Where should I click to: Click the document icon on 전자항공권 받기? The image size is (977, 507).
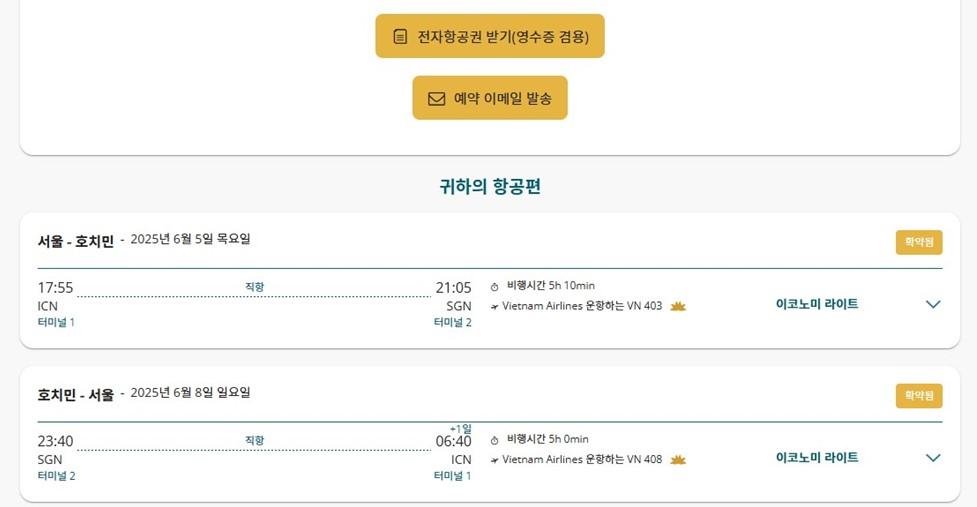400,37
